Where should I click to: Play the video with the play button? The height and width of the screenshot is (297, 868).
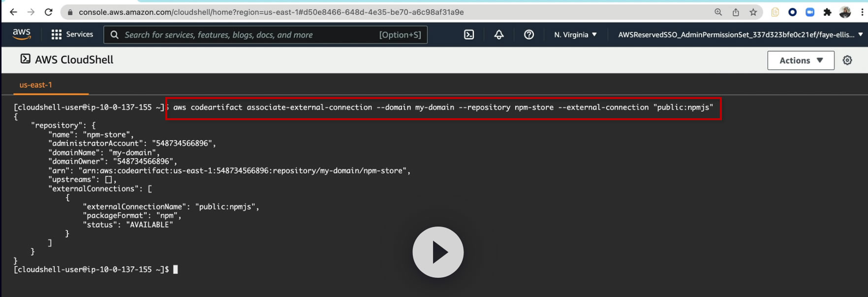coord(438,252)
